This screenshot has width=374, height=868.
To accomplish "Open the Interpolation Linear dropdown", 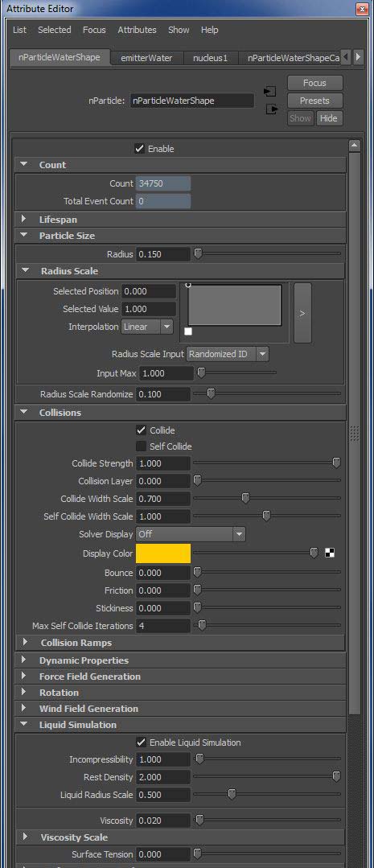I will (147, 327).
